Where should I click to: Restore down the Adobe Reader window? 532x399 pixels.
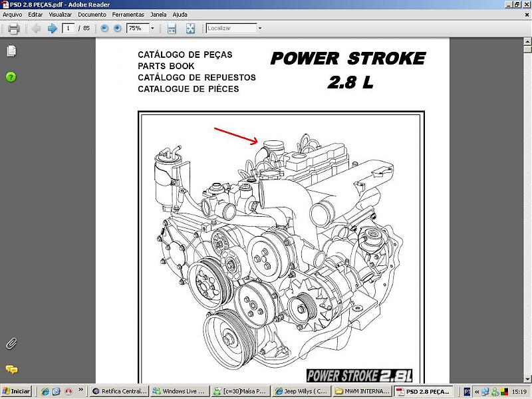(517, 5)
